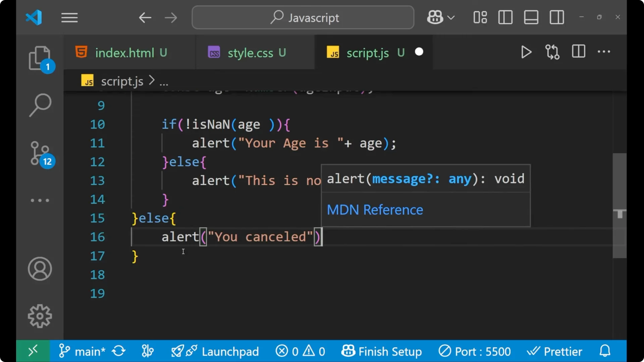Image resolution: width=644 pixels, height=362 pixels.
Task: Open Source Control with 12 pending changes
Action: pyautogui.click(x=40, y=153)
